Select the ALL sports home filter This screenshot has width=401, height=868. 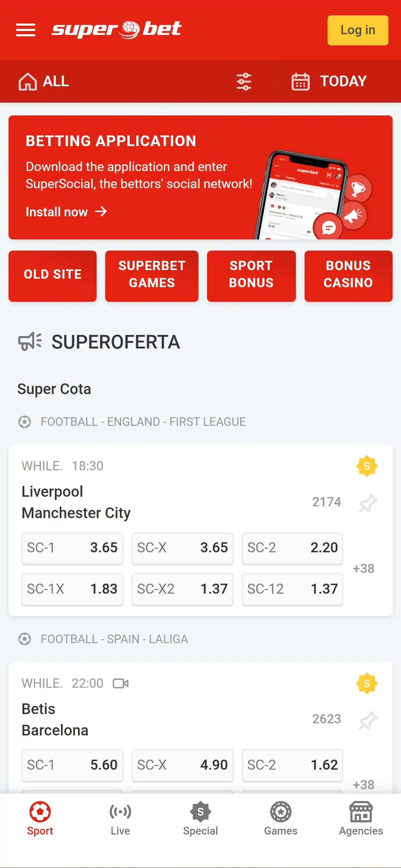[44, 82]
